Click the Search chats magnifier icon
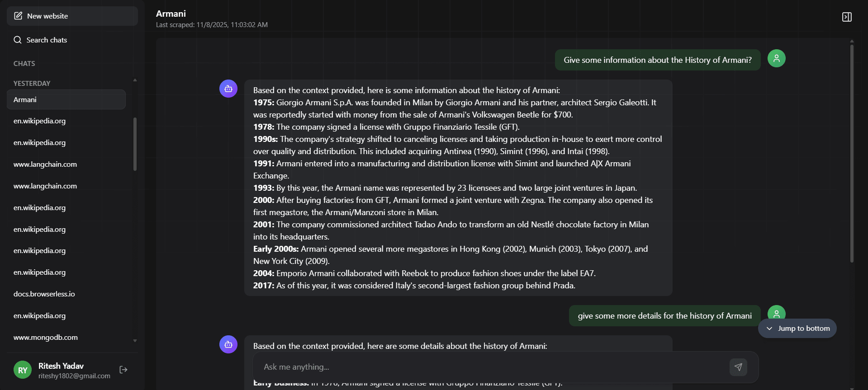The image size is (868, 390). coord(18,40)
